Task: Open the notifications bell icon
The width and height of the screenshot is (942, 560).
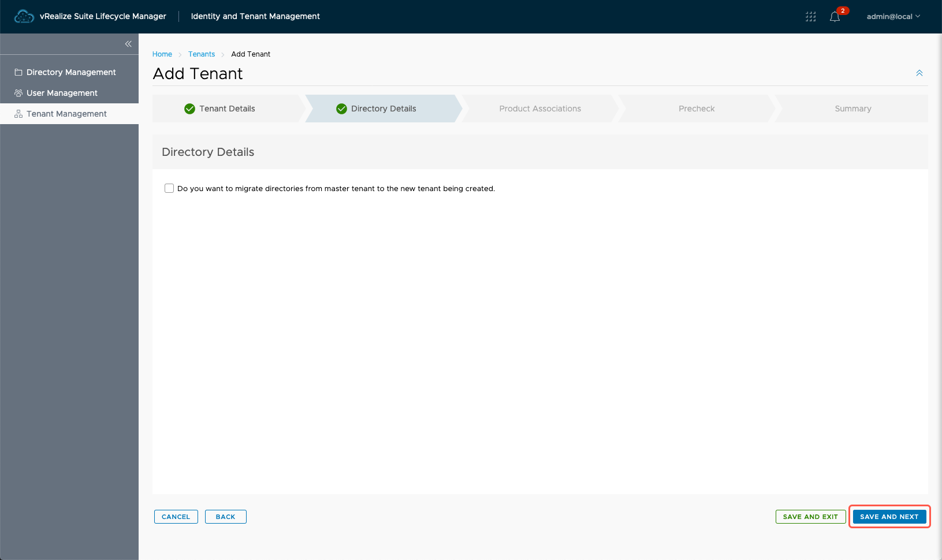Action: point(835,17)
